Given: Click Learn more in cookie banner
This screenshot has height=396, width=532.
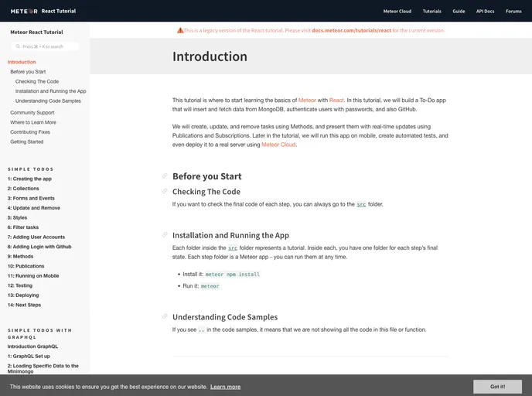Looking at the screenshot, I should pos(225,387).
